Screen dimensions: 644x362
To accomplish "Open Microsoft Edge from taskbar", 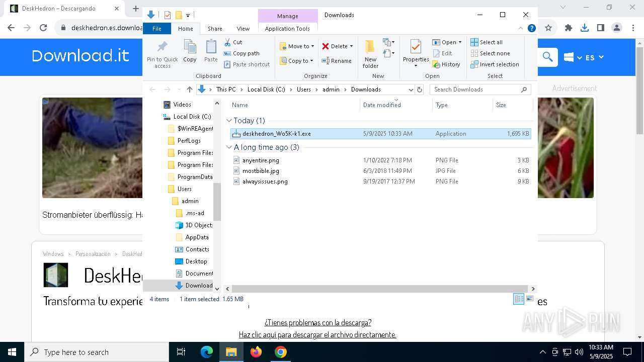I will [x=207, y=352].
